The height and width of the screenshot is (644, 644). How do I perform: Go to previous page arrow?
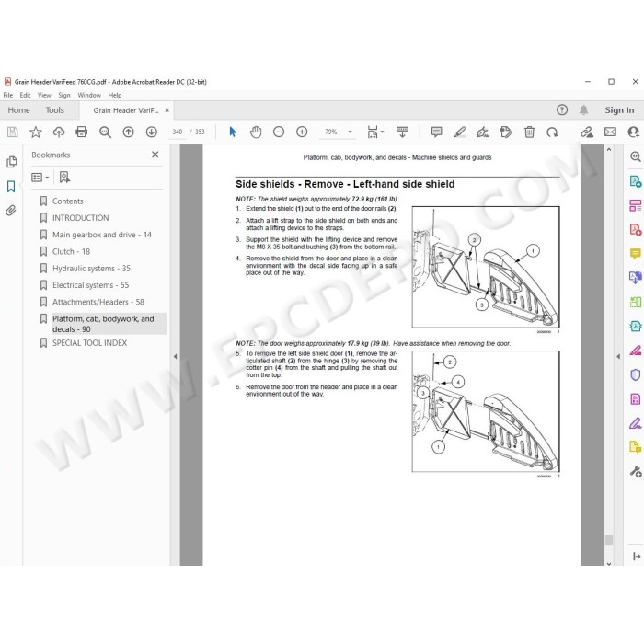pos(128,132)
